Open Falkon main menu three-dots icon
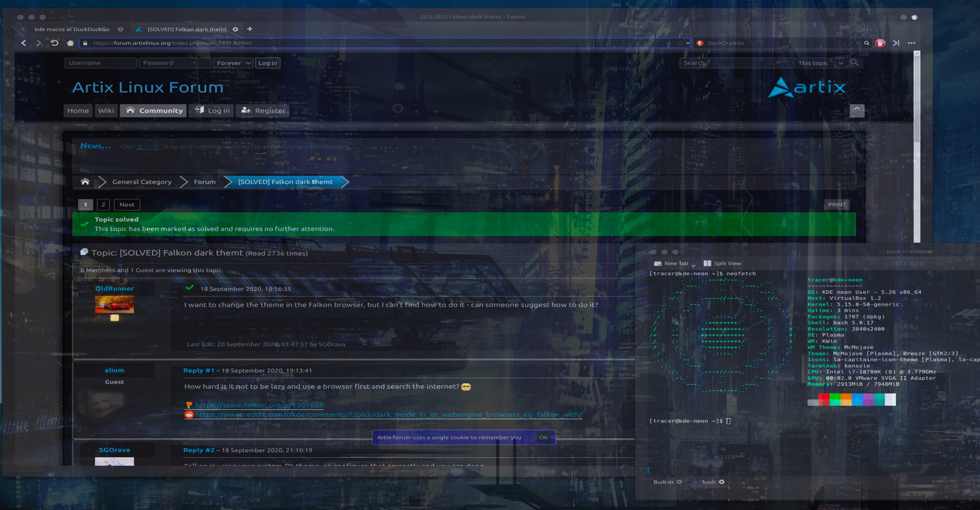Screen dimensions: 980x510 911,43
